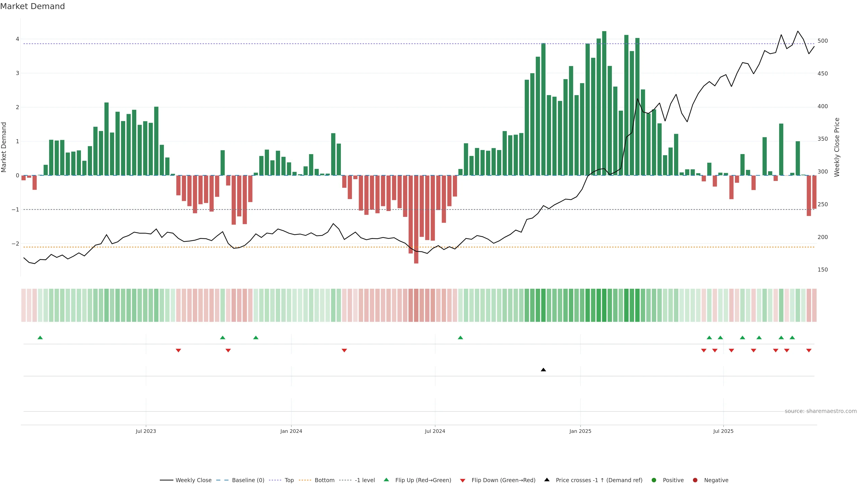Click the black price-crosses triangle marker

[x=543, y=370]
